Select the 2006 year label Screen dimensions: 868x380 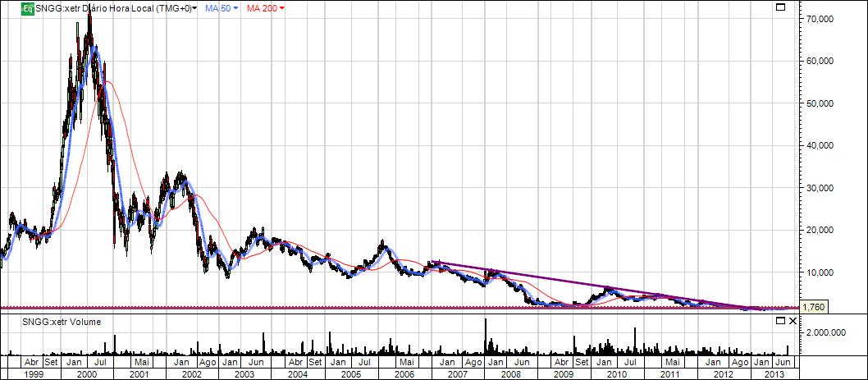tap(405, 374)
